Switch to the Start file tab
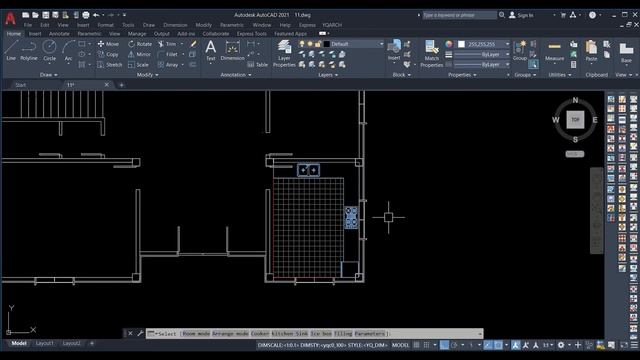Viewport: 640px width, 360px height. point(20,85)
